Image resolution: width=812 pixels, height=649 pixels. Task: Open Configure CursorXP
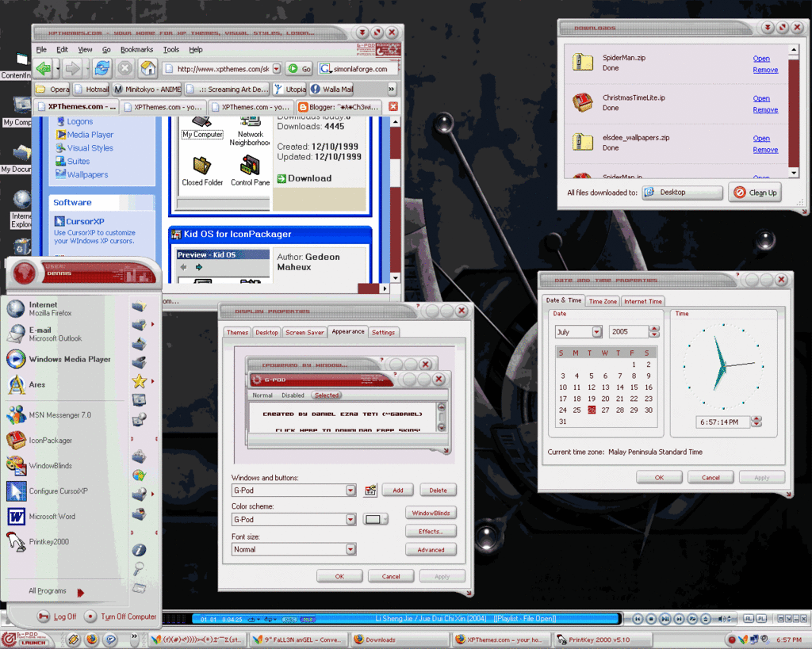pos(47,491)
